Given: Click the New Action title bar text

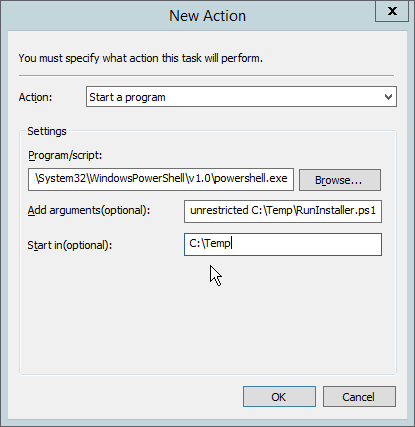Looking at the screenshot, I should tap(207, 16).
